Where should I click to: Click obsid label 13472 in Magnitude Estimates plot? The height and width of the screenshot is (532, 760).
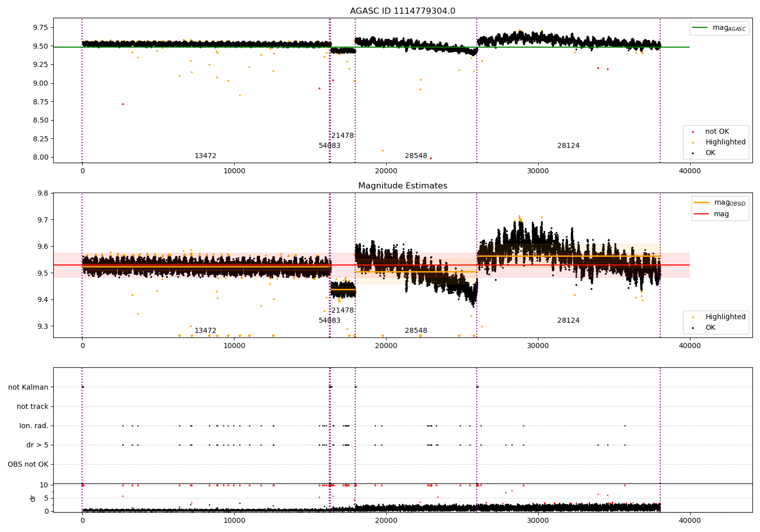pyautogui.click(x=205, y=330)
